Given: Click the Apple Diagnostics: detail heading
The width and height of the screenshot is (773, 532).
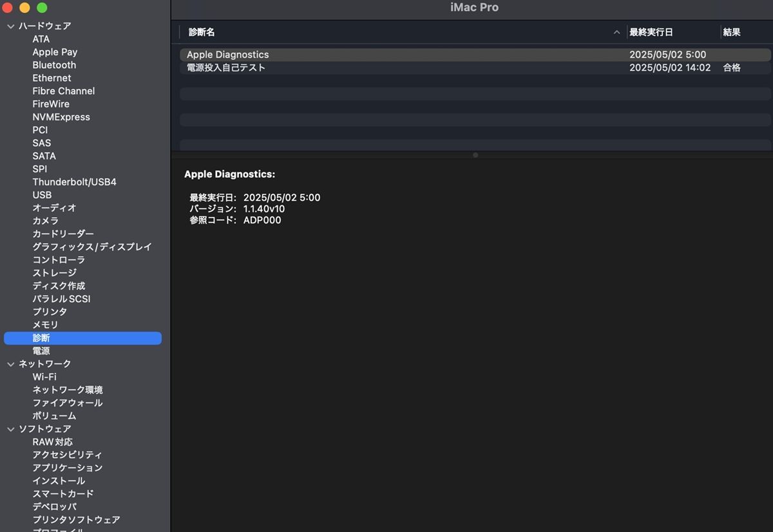Looking at the screenshot, I should (x=229, y=175).
